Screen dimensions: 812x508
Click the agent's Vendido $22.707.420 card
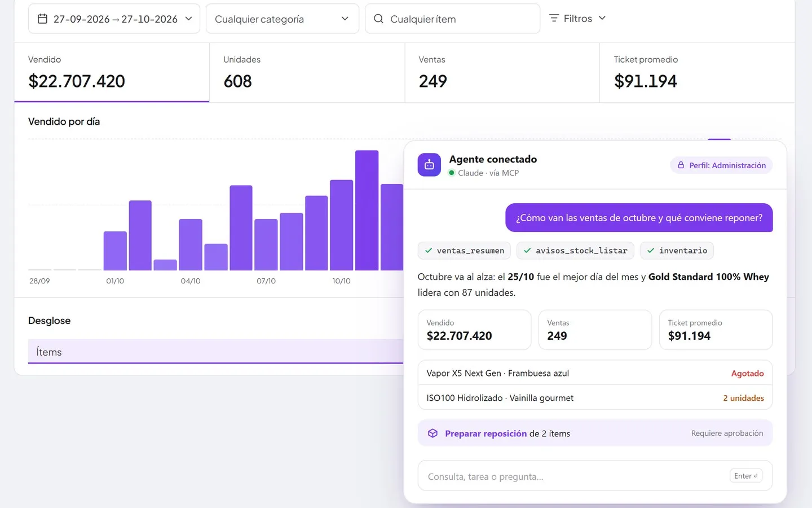474,330
